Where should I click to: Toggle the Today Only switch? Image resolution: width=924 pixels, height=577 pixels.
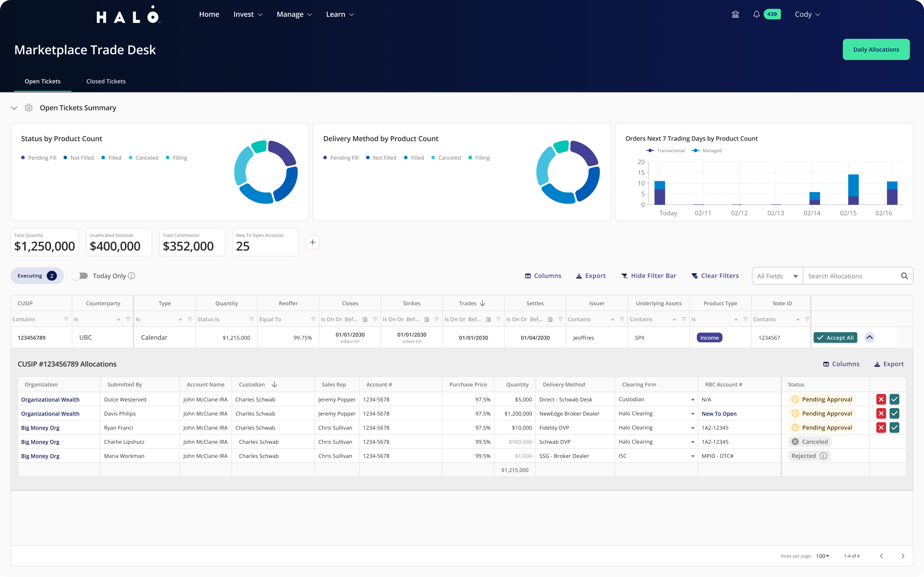point(80,276)
